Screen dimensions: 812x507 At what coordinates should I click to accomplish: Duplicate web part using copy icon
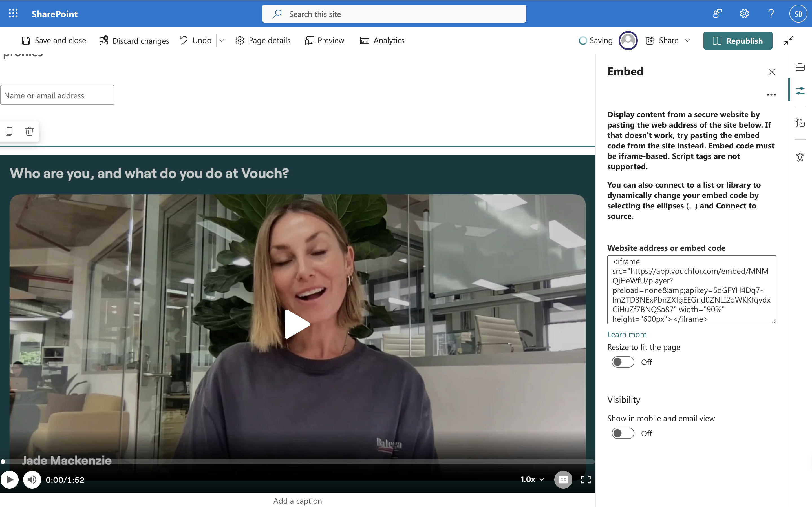pyautogui.click(x=9, y=132)
